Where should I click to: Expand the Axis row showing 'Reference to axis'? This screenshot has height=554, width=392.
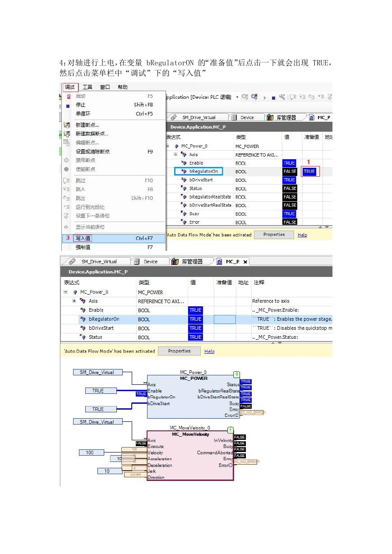74,301
